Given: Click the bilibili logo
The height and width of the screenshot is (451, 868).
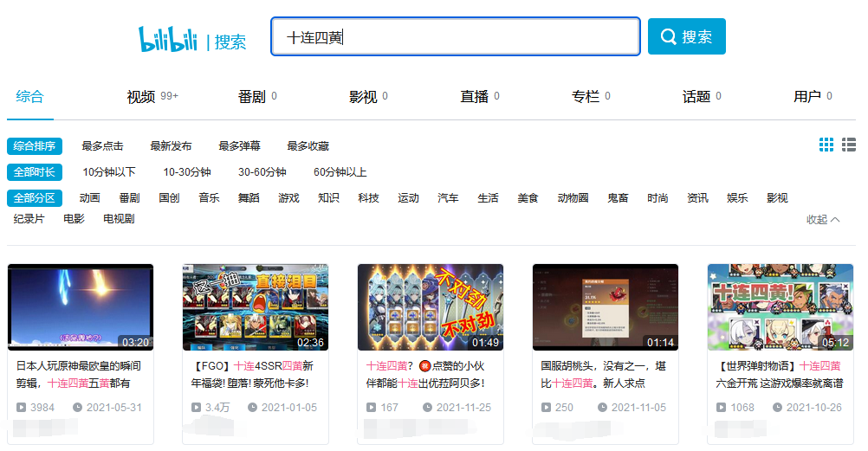Looking at the screenshot, I should click(168, 39).
